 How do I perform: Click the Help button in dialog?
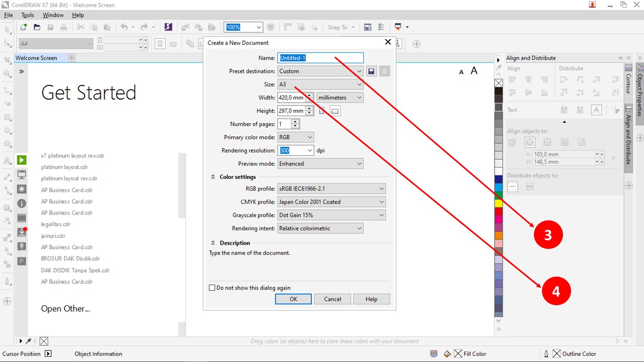(371, 299)
